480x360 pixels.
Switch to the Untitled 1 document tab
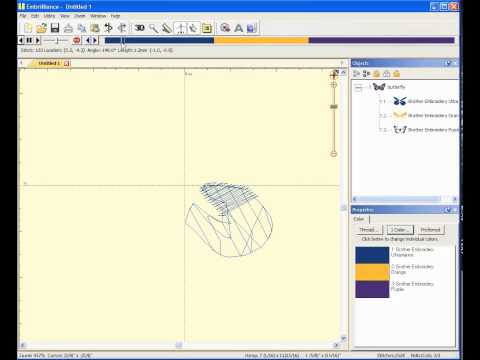[x=49, y=63]
